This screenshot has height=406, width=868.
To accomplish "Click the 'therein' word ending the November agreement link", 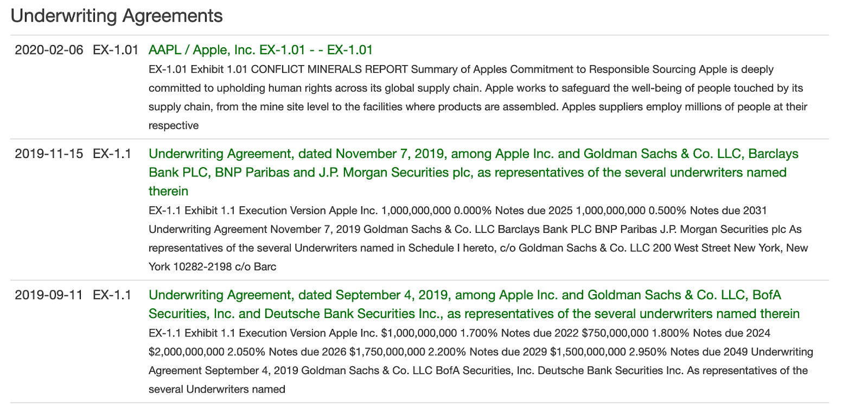I will [168, 191].
